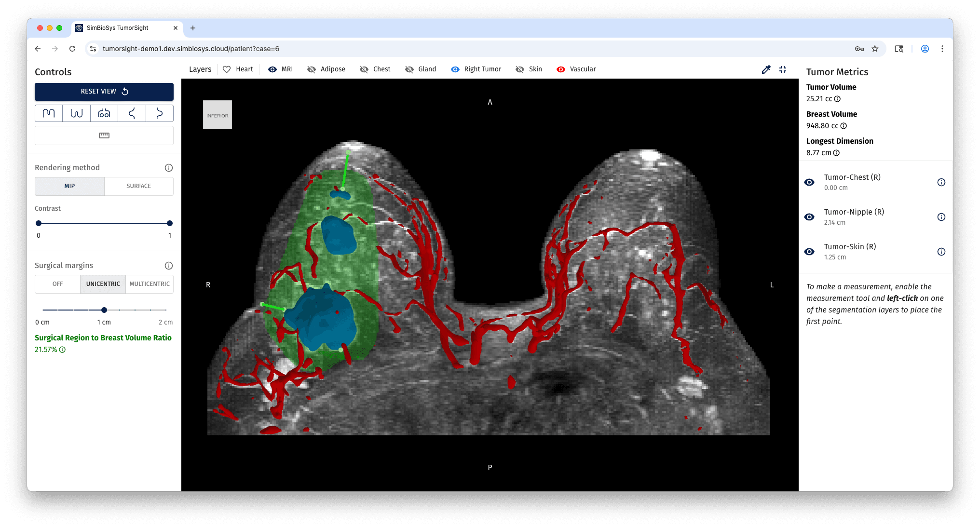
Task: Click the INFERIOR orientation cube
Action: (x=218, y=115)
